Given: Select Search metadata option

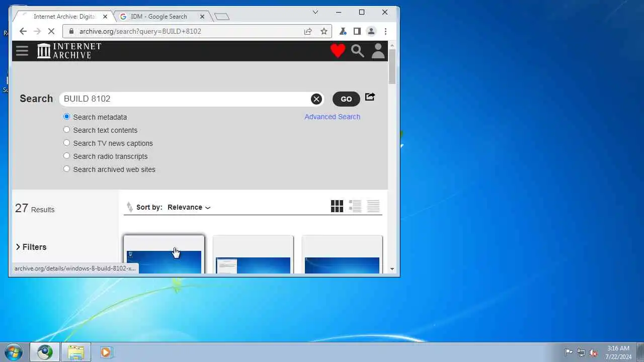Looking at the screenshot, I should [66, 117].
